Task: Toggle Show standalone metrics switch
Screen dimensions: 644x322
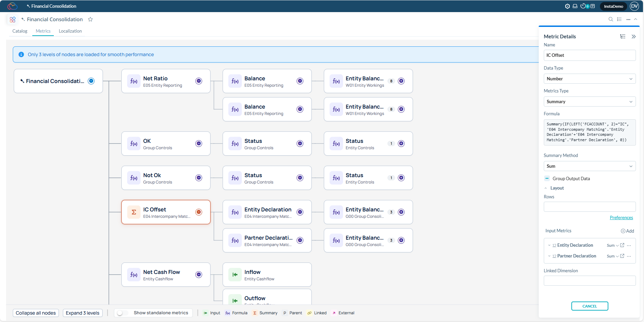Action: click(x=120, y=313)
